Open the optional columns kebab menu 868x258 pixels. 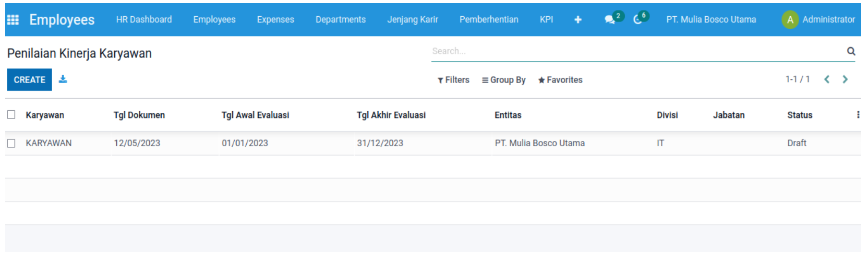pyautogui.click(x=858, y=115)
